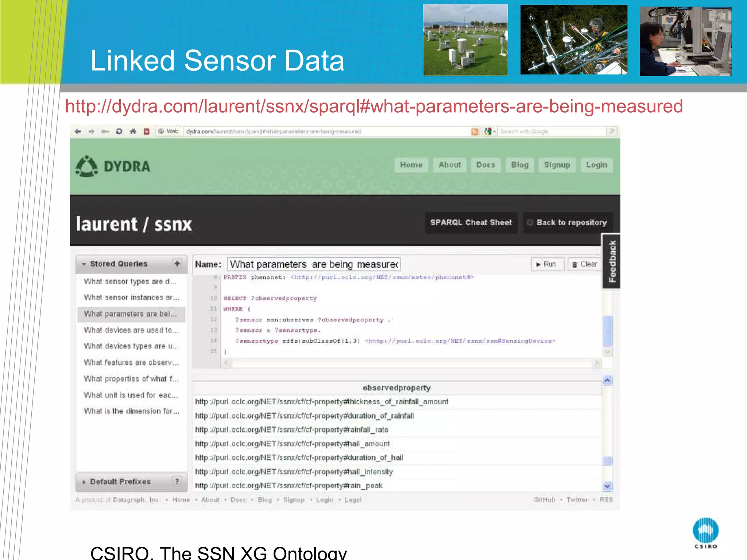
Task: Click the query editor horizontal scrollbar
Action: click(x=411, y=363)
